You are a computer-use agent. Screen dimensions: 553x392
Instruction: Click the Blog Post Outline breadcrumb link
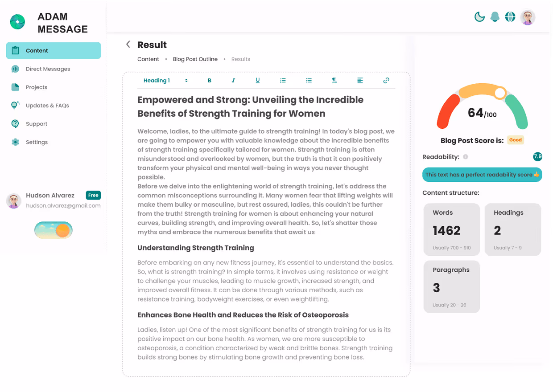point(195,59)
